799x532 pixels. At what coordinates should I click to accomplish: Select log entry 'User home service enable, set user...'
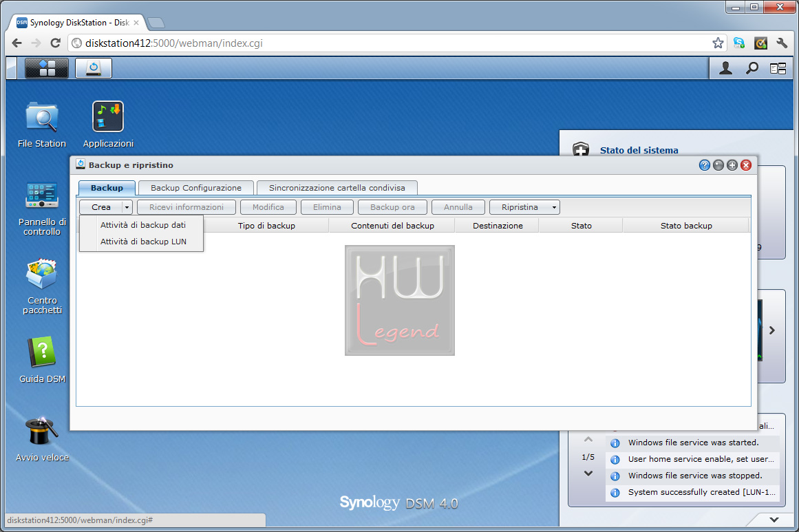pos(692,459)
